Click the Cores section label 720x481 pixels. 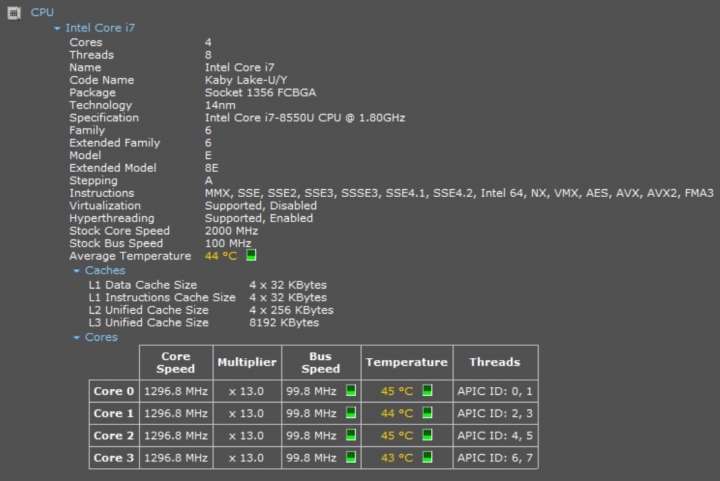tap(101, 337)
